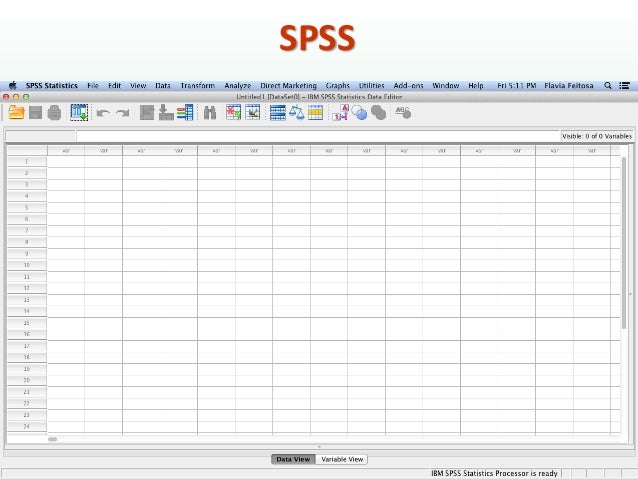Select row header 1

tap(27, 162)
